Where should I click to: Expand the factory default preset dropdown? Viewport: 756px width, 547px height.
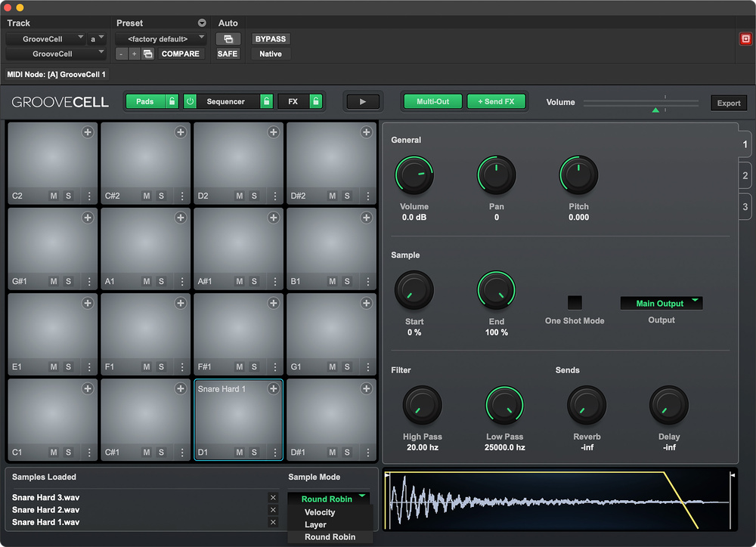tap(161, 39)
